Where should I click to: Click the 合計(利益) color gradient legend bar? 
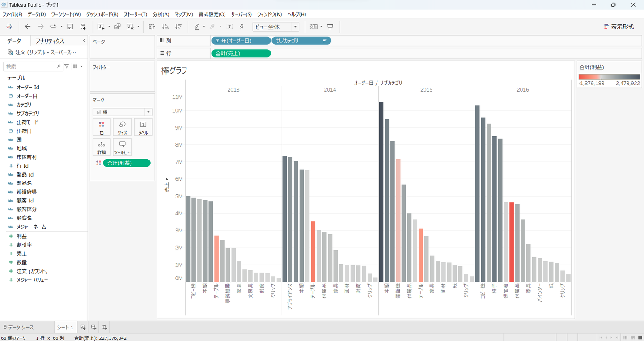coord(609,77)
